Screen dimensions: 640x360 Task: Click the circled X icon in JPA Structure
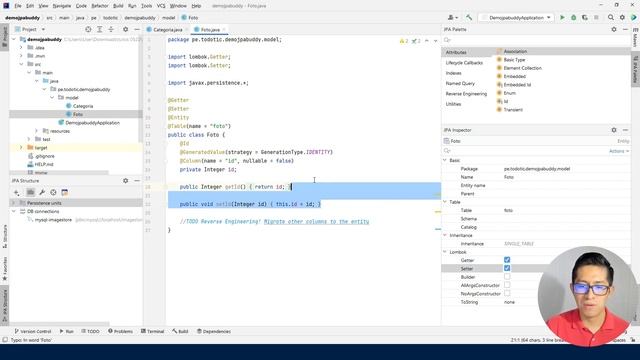[53, 192]
